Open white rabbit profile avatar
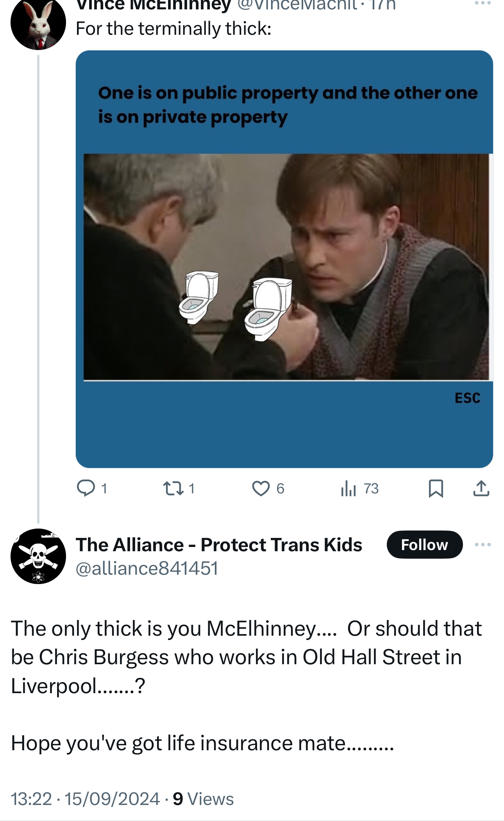 (38, 23)
